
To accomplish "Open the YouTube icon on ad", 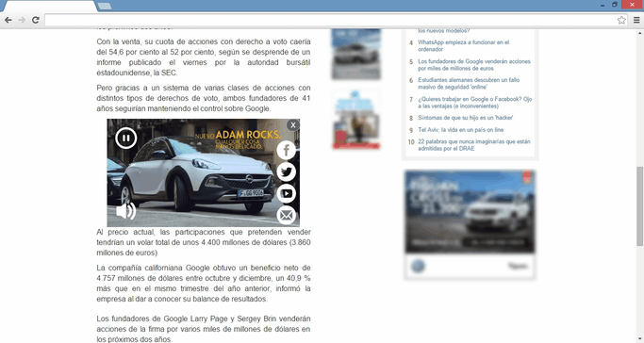I will click(287, 193).
